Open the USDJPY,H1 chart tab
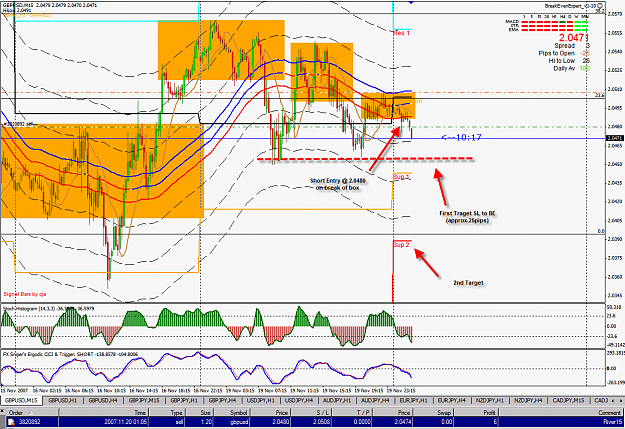 261,400
